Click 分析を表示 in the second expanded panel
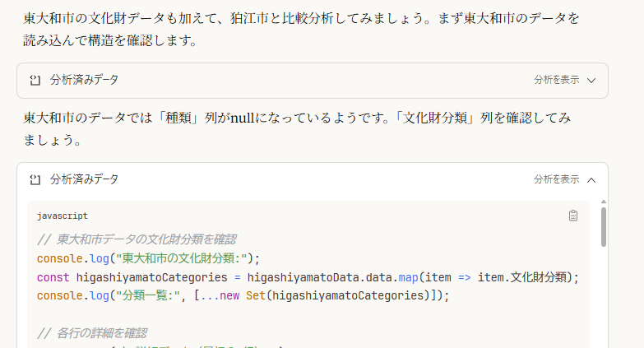 click(556, 179)
